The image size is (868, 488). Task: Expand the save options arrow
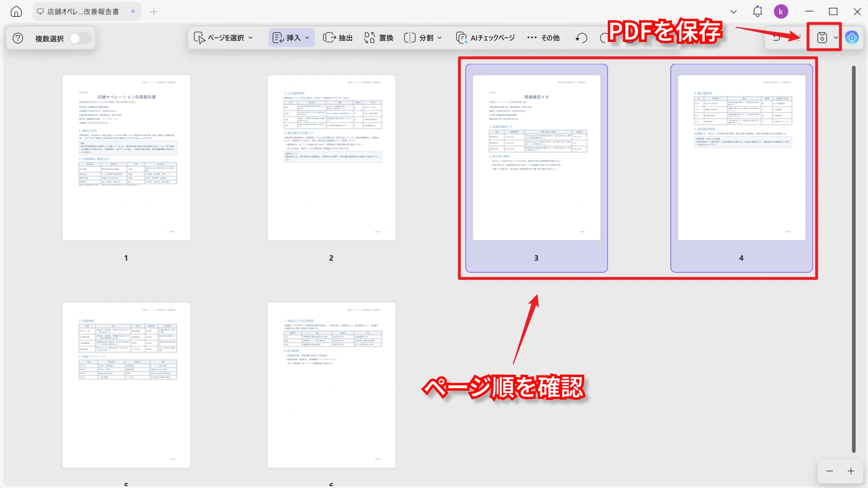click(836, 38)
